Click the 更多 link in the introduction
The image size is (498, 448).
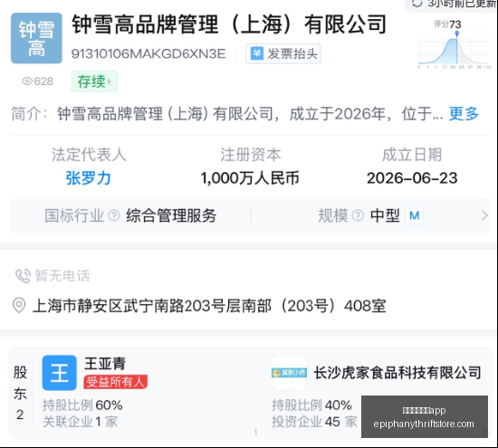click(x=464, y=114)
